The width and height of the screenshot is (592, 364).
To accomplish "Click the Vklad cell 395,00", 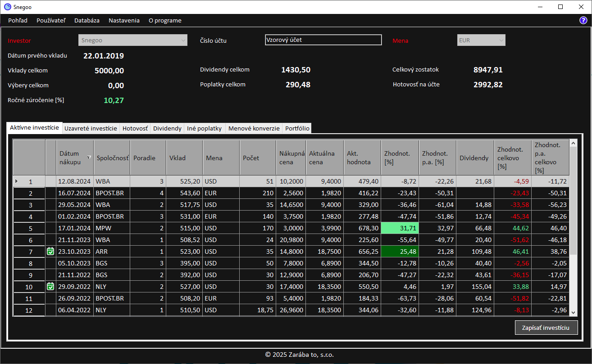I will [185, 263].
